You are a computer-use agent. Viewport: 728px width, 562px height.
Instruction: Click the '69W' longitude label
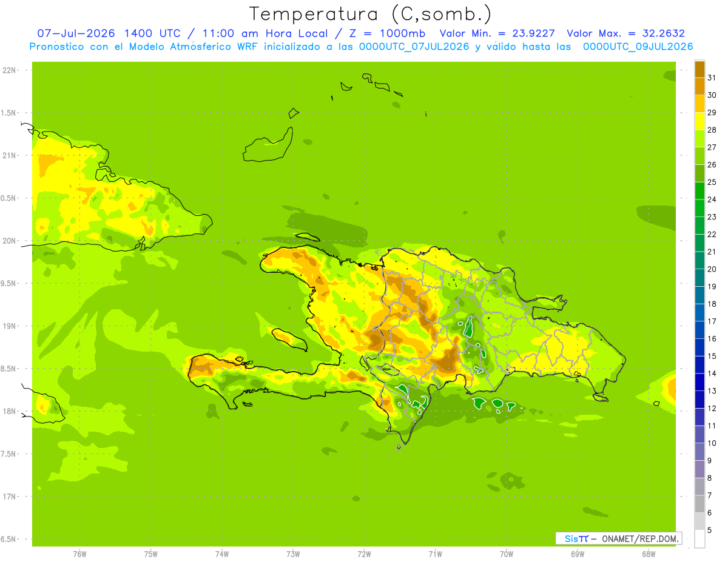pyautogui.click(x=578, y=554)
